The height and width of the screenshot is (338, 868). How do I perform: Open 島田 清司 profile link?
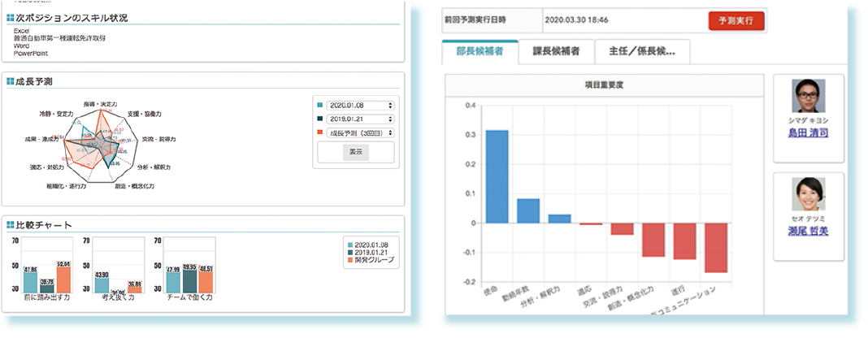point(808,133)
